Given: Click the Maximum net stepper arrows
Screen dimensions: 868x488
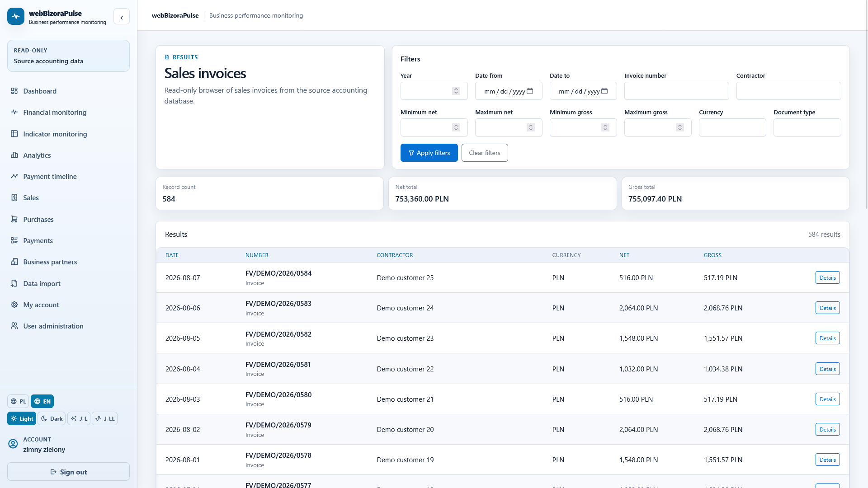Looking at the screenshot, I should pos(531,127).
